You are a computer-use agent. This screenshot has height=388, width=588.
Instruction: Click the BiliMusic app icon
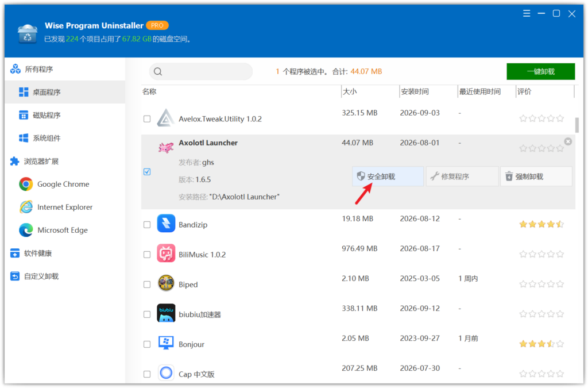(166, 253)
